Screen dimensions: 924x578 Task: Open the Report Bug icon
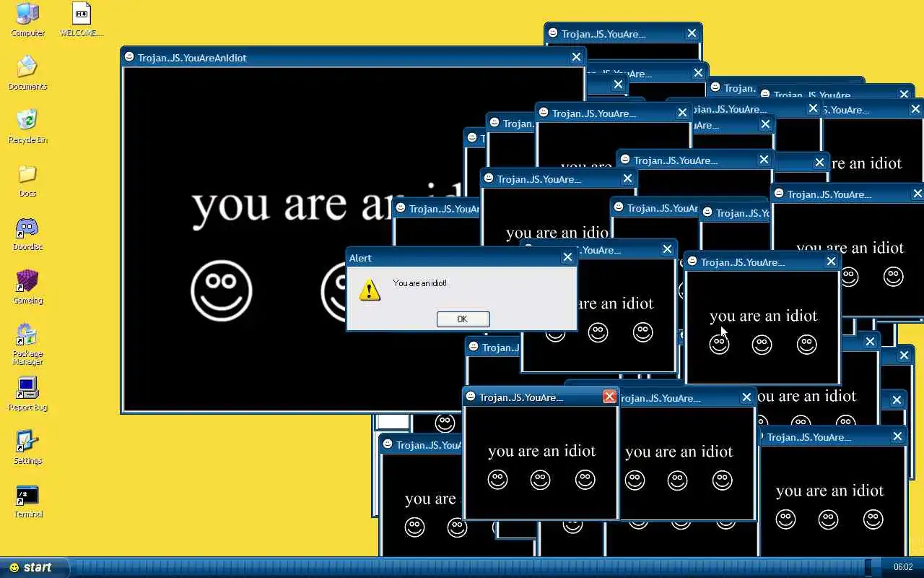pyautogui.click(x=27, y=394)
